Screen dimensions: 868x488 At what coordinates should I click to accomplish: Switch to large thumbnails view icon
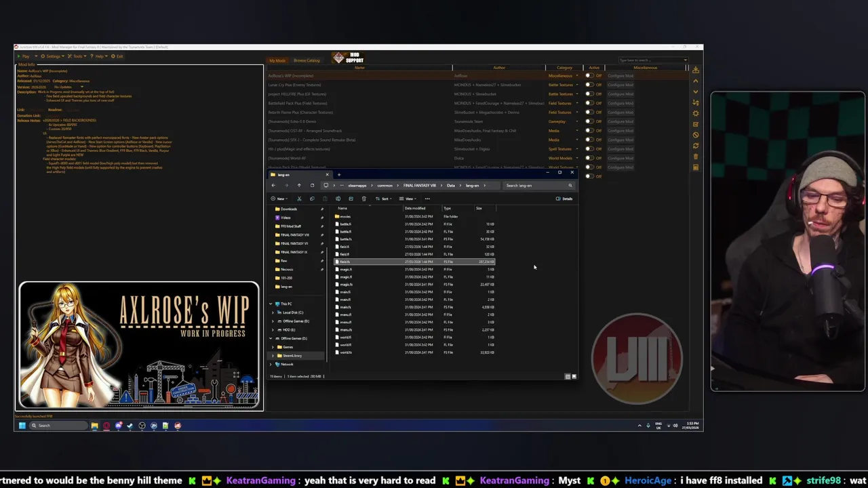[x=574, y=376]
